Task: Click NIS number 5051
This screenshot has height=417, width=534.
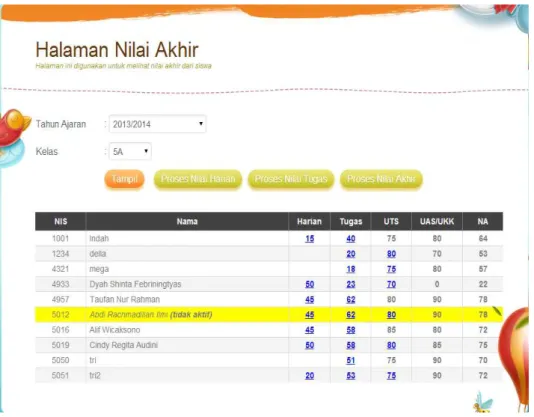Action: point(61,375)
